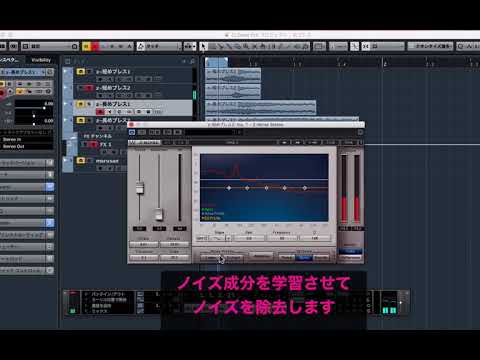Click the Attack value field
This screenshot has height=360, width=480.
pyautogui.click(x=144, y=245)
